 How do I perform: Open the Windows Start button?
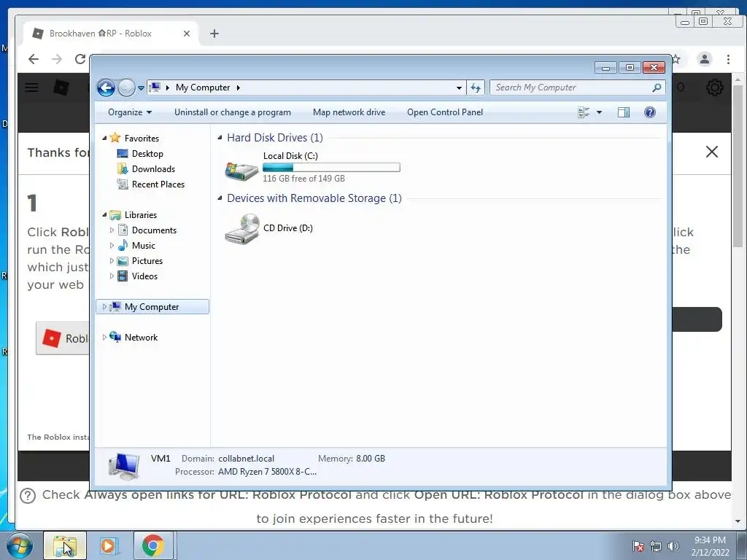(x=20, y=545)
